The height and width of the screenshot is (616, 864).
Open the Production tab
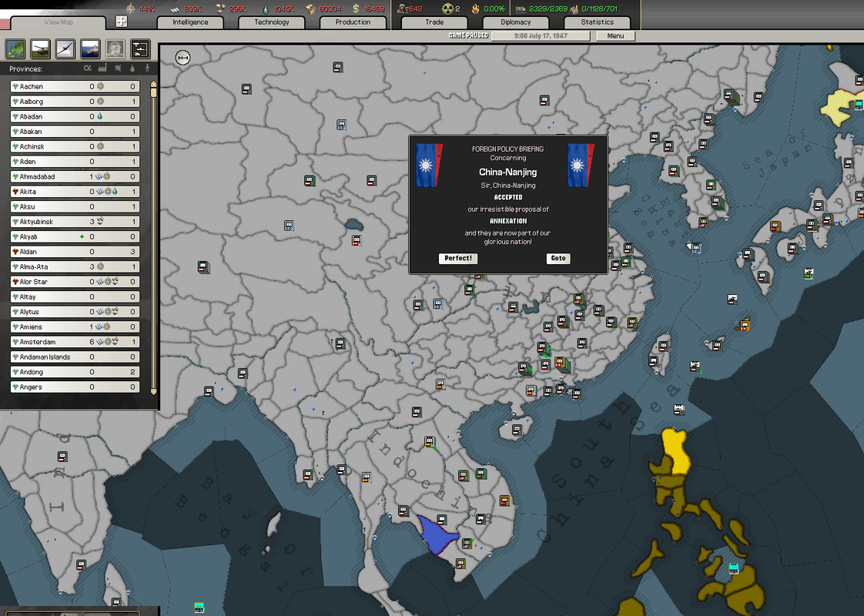353,22
